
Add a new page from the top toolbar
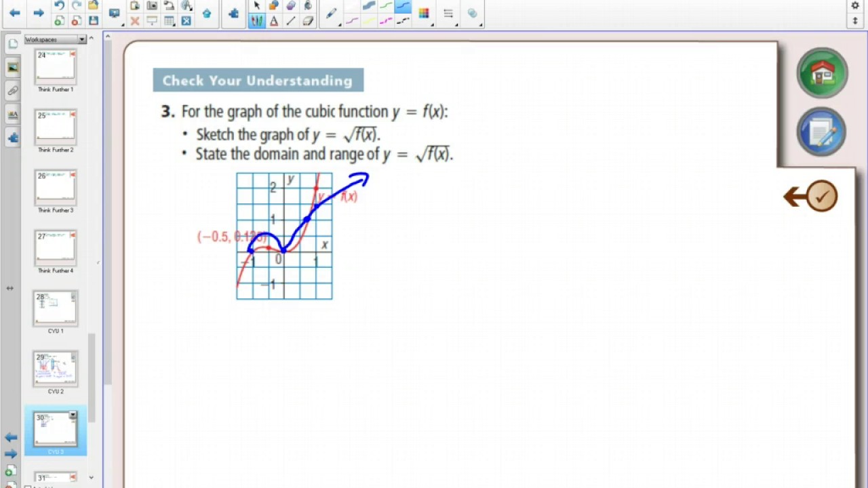coord(59,20)
